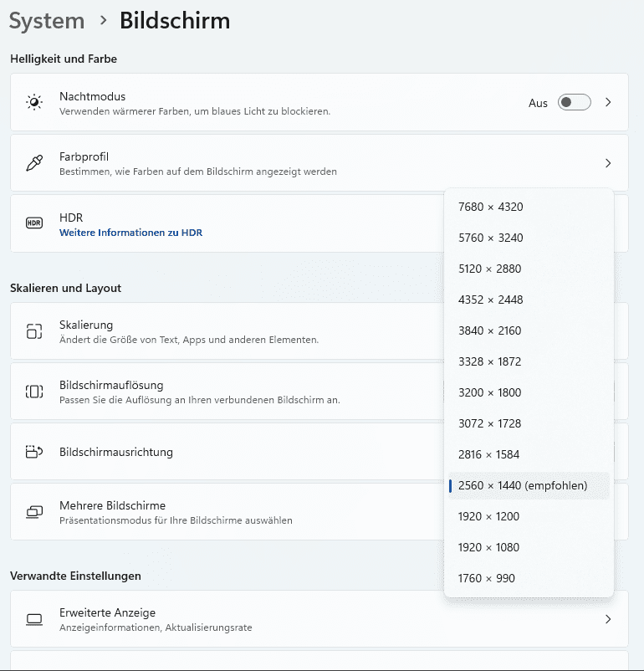Image resolution: width=644 pixels, height=671 pixels.
Task: Go back to System breadcrumb
Action: (x=47, y=21)
